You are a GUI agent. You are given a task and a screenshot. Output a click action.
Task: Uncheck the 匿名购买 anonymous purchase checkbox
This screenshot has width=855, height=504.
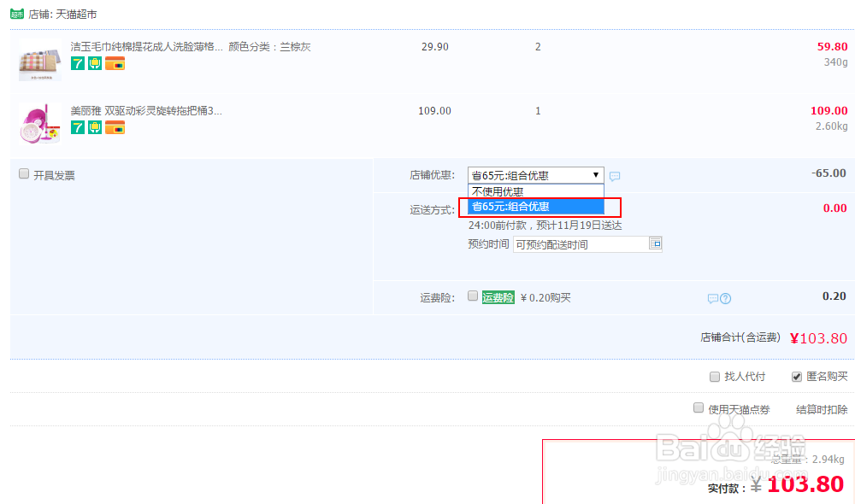tap(797, 377)
